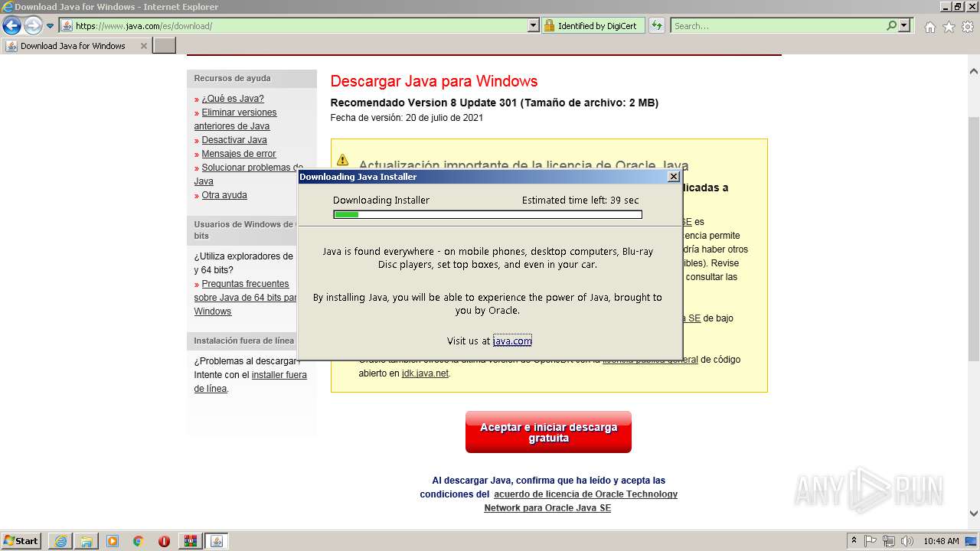980x551 pixels.
Task: Open the Favorites star icon
Action: pyautogui.click(x=949, y=27)
